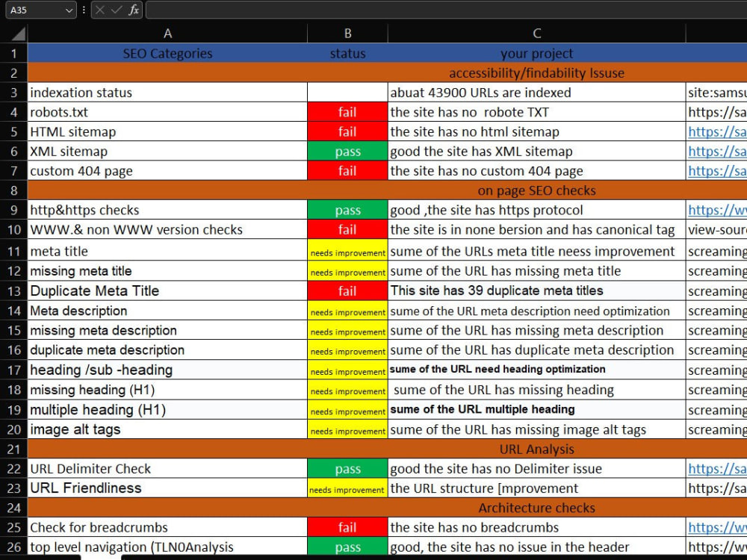This screenshot has height=560, width=747.
Task: Click the 'URL Analysis' section heading
Action: coord(536,449)
